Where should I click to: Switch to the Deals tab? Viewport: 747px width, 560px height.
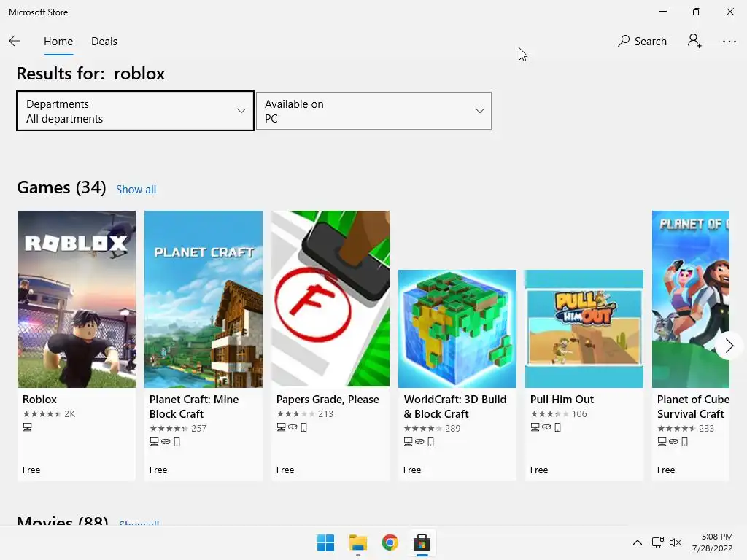click(104, 42)
